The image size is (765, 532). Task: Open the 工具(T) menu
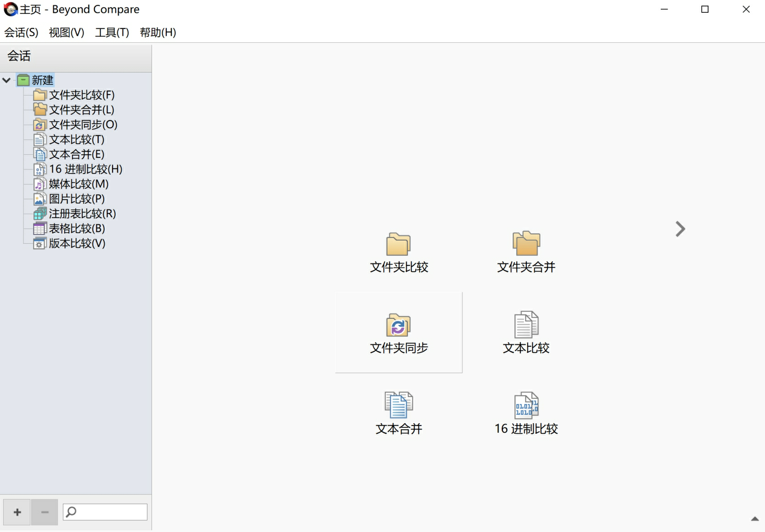pos(112,33)
